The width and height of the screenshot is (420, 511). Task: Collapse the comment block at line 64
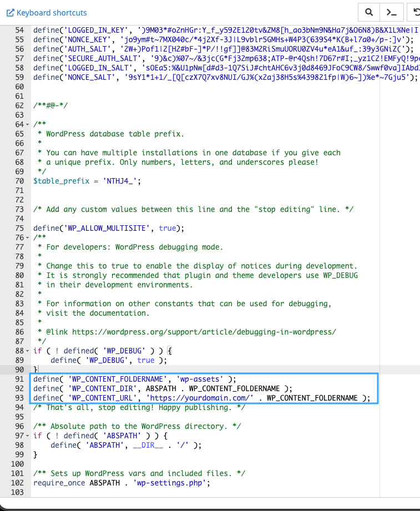click(28, 124)
